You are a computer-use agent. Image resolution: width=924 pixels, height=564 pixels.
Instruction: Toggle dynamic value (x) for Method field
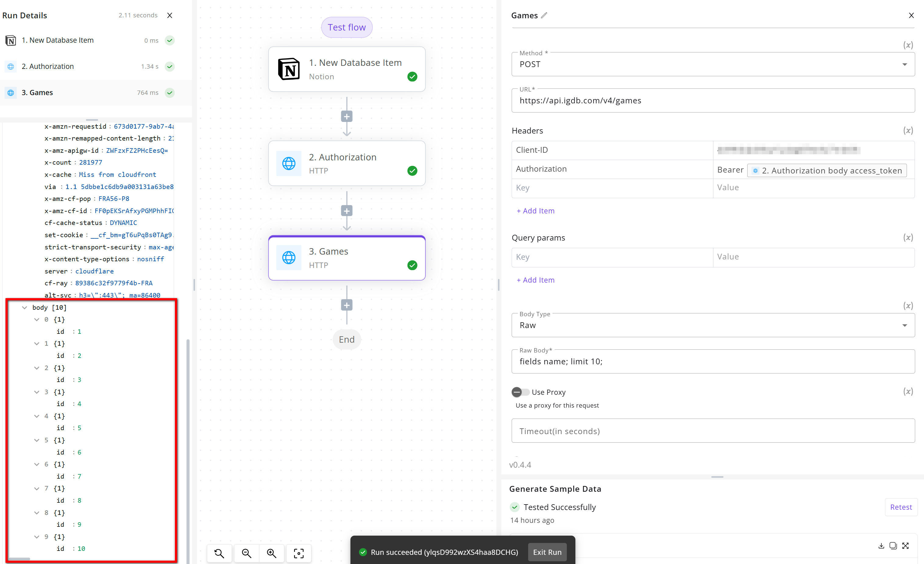pos(908,45)
